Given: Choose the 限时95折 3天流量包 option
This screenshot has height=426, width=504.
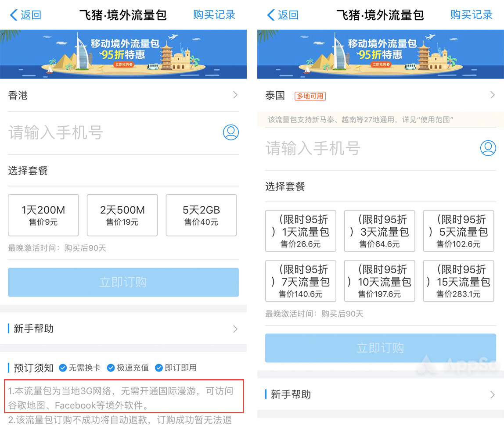Looking at the screenshot, I should pos(379,231).
